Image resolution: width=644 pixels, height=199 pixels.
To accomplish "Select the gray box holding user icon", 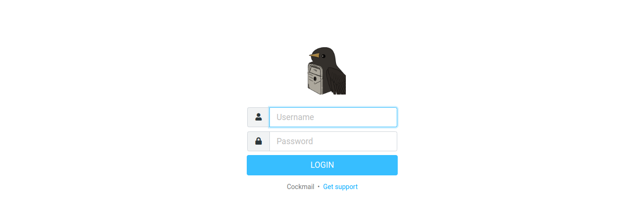I will pyautogui.click(x=259, y=117).
